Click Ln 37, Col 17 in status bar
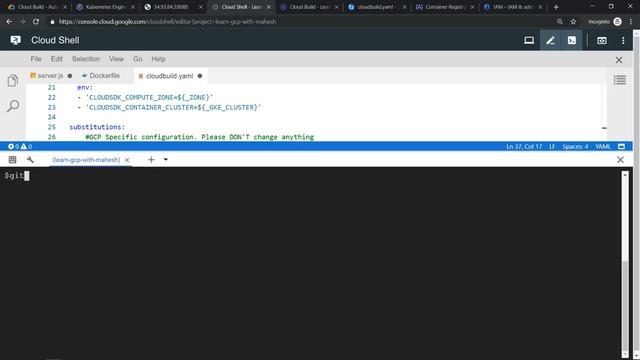This screenshot has width=640, height=360. [524, 147]
